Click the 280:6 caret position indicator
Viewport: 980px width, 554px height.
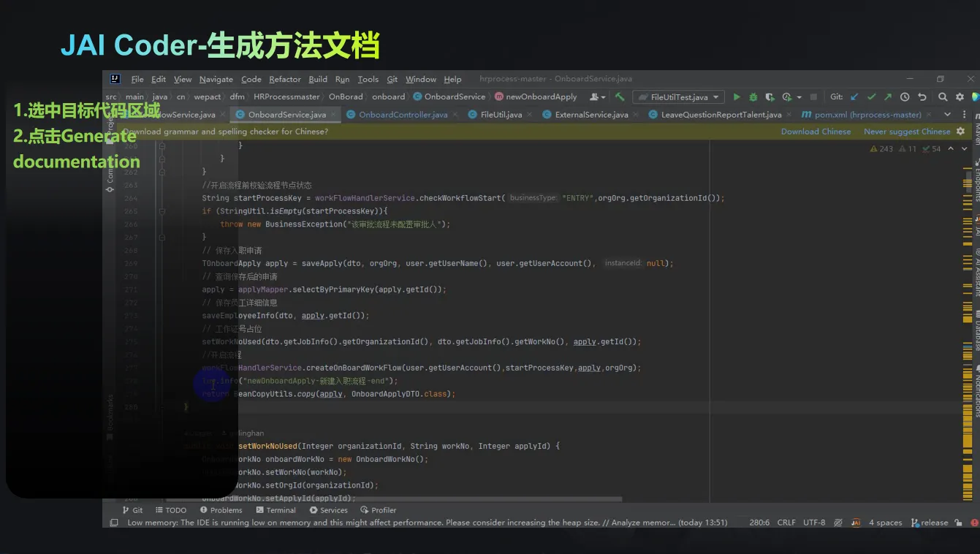pyautogui.click(x=760, y=523)
